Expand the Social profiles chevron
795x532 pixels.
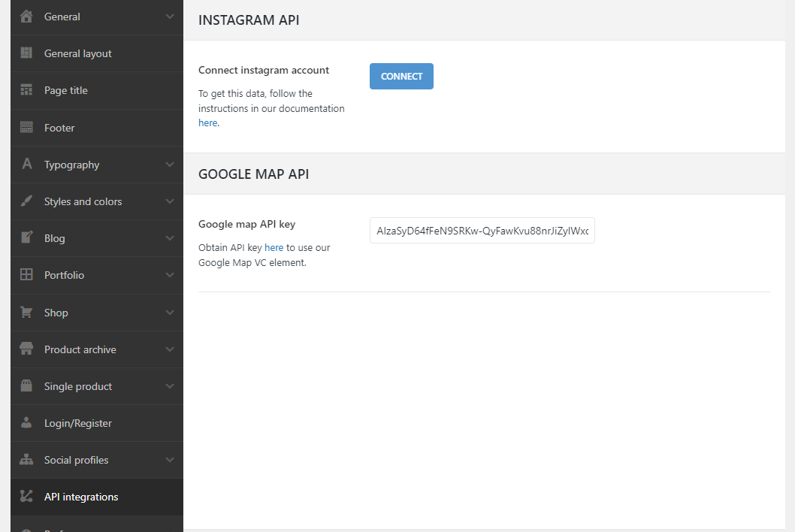pyautogui.click(x=170, y=460)
